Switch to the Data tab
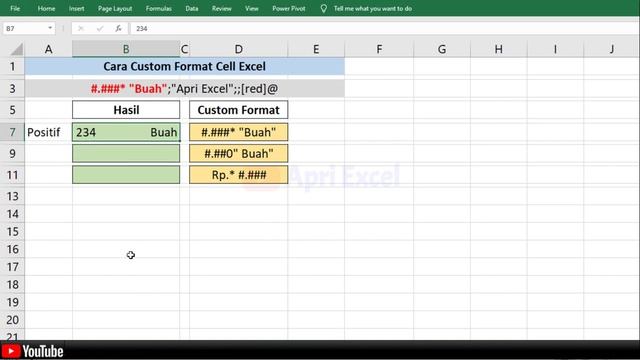Viewport: 640px width, 360px height. [x=191, y=8]
